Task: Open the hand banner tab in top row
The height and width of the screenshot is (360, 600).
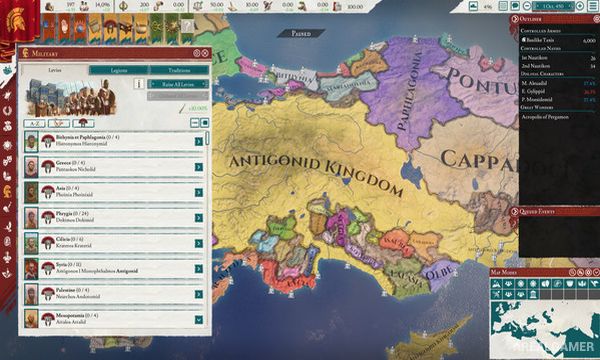Action: 65,28
